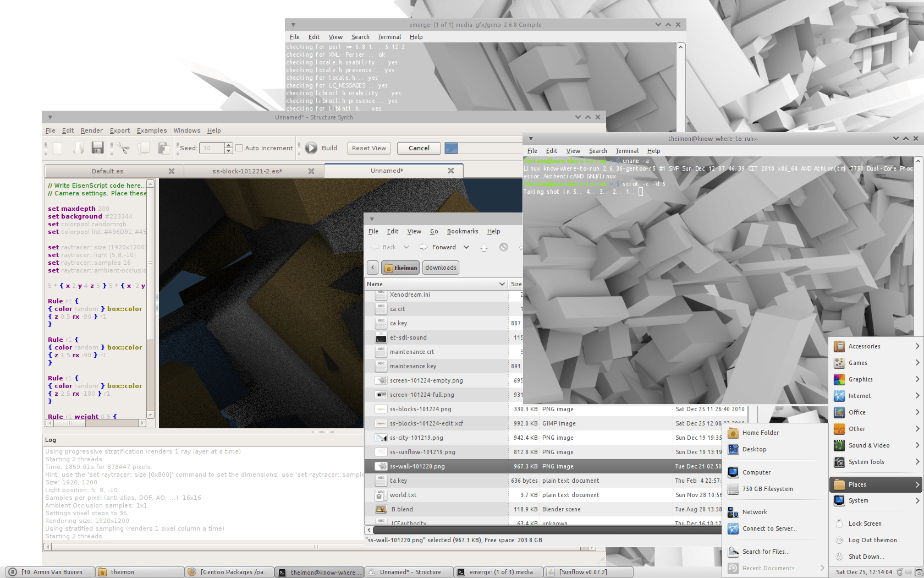Expand the Sound & Video submenu
This screenshot has height=578, width=924.
pyautogui.click(x=876, y=445)
